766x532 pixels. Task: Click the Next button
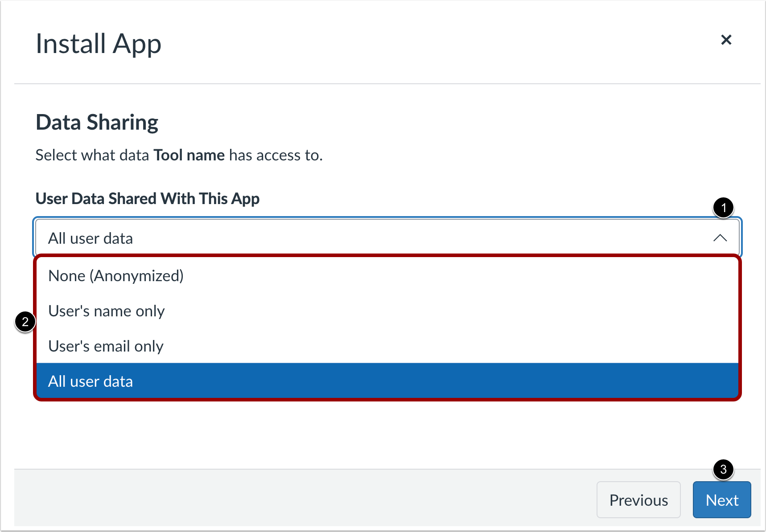tap(722, 499)
